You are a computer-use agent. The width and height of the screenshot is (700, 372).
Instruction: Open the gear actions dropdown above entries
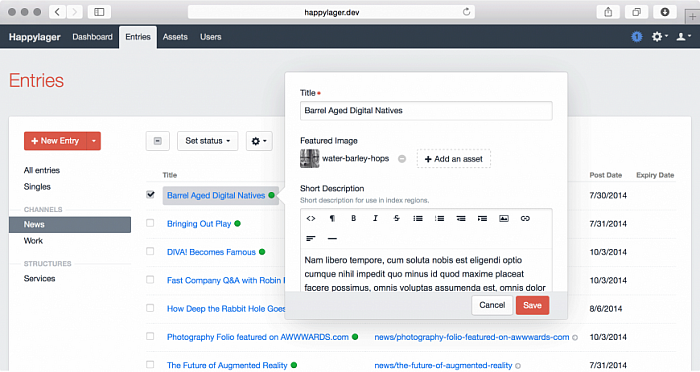coord(259,141)
